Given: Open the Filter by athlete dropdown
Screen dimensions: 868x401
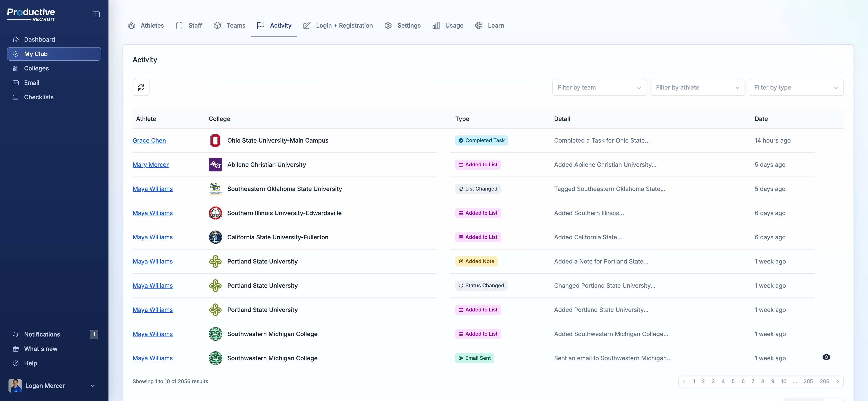Looking at the screenshot, I should click(697, 87).
